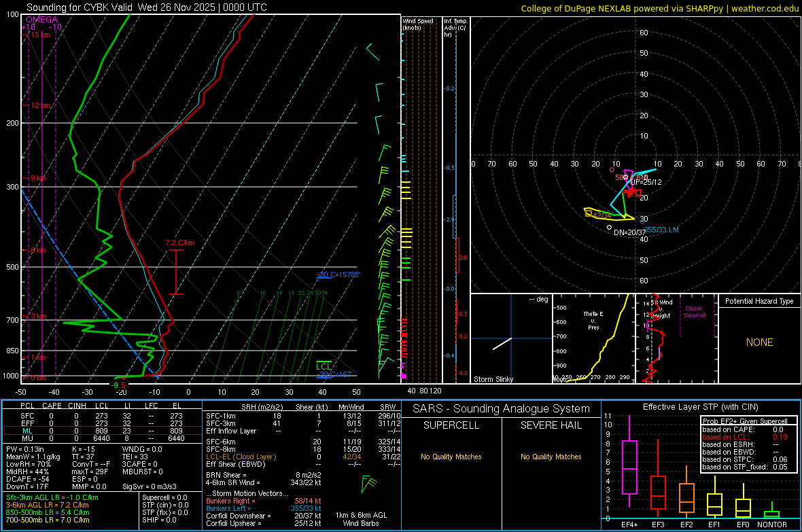Viewport: 802px width, 532px height.
Task: Click the LCL-EL (Cloud Layer) row
Action: coord(303,457)
